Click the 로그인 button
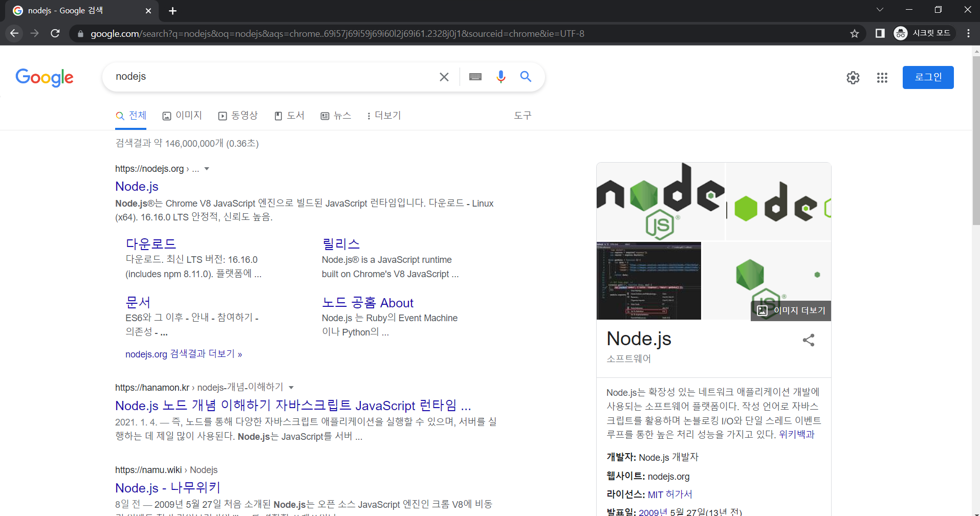980x516 pixels. pyautogui.click(x=928, y=77)
